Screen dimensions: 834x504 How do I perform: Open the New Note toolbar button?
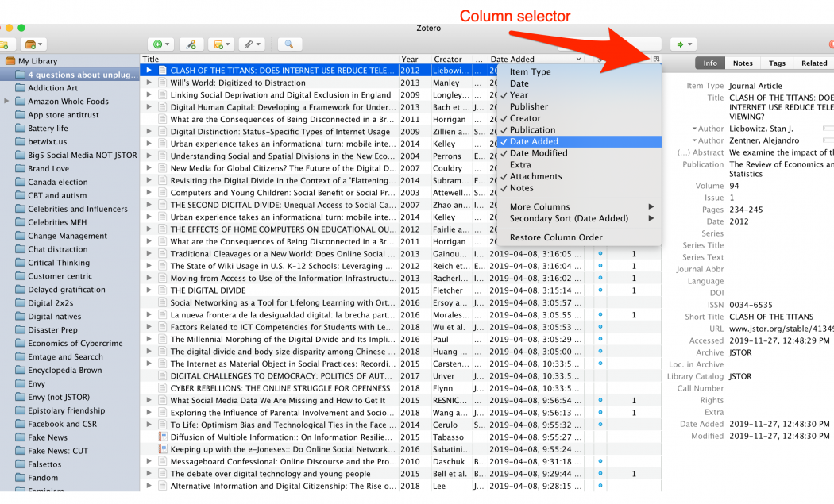[222, 44]
